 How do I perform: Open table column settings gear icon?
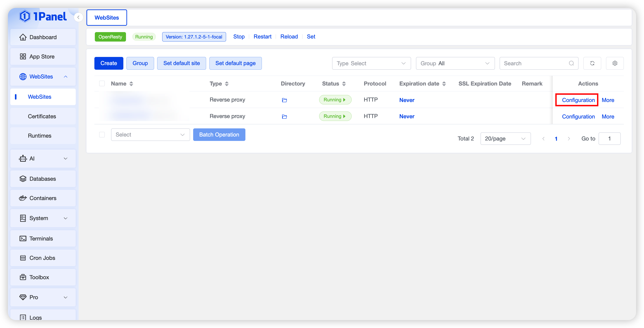click(615, 63)
